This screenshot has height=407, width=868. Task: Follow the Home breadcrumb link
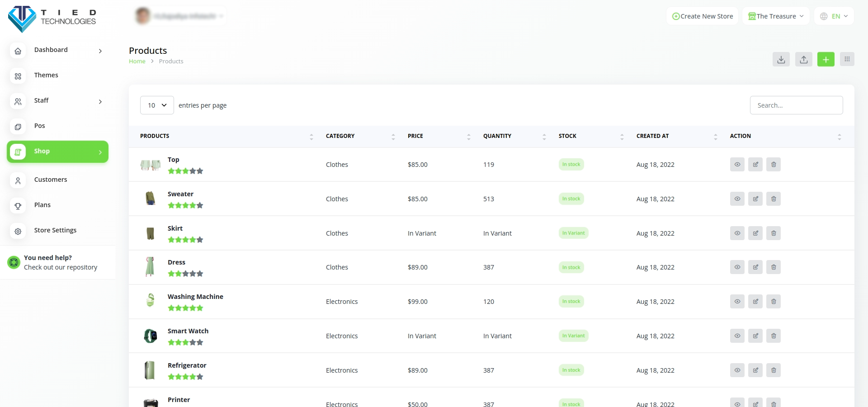tap(137, 62)
